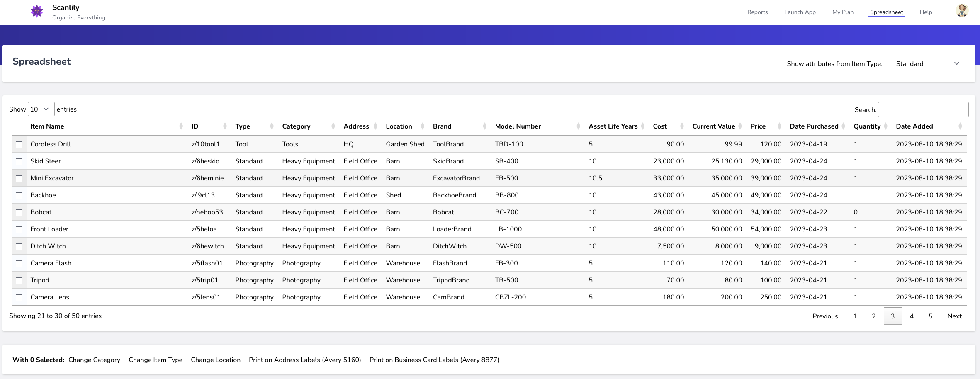
Task: Open the Item Type Standard dropdown
Action: point(927,63)
